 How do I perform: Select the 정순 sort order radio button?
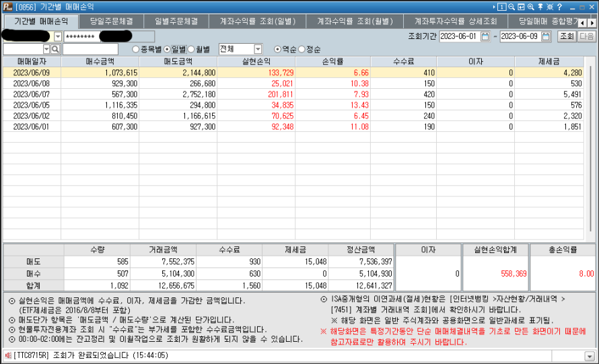pos(302,49)
